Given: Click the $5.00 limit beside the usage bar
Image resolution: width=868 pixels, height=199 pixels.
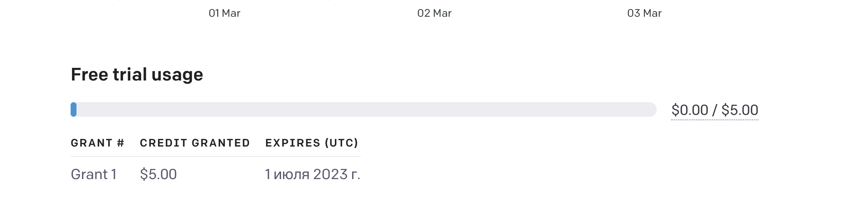Looking at the screenshot, I should pos(739,110).
